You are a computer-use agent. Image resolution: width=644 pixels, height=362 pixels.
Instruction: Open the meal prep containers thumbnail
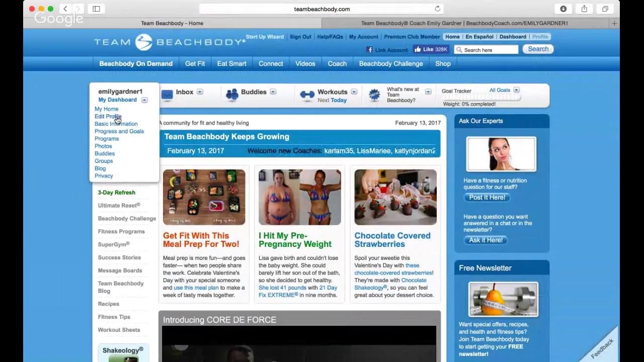pos(204,197)
